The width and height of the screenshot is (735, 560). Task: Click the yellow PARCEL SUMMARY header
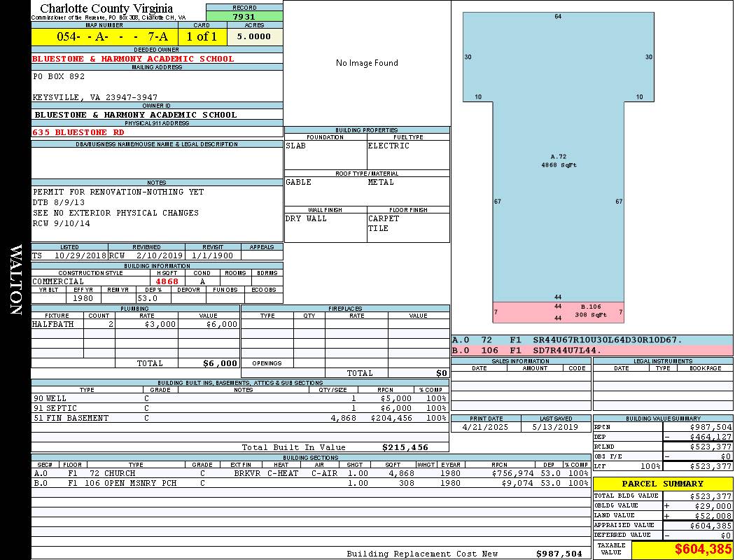click(x=662, y=484)
